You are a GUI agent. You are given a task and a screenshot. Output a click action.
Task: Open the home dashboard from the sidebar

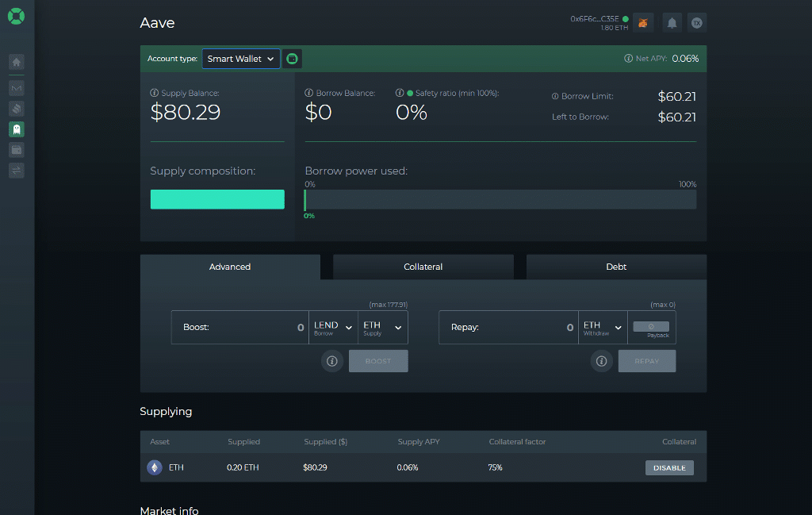pyautogui.click(x=17, y=62)
